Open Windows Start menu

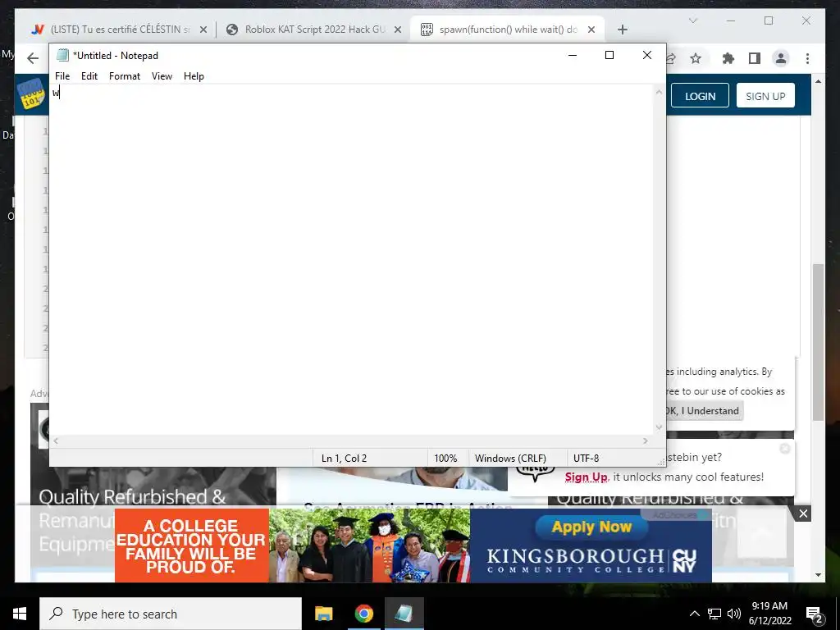20,614
